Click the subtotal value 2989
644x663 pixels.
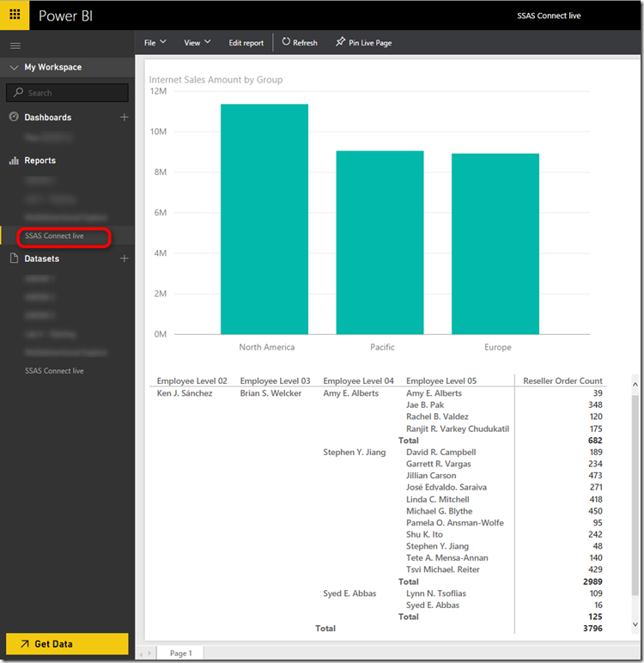click(x=592, y=581)
